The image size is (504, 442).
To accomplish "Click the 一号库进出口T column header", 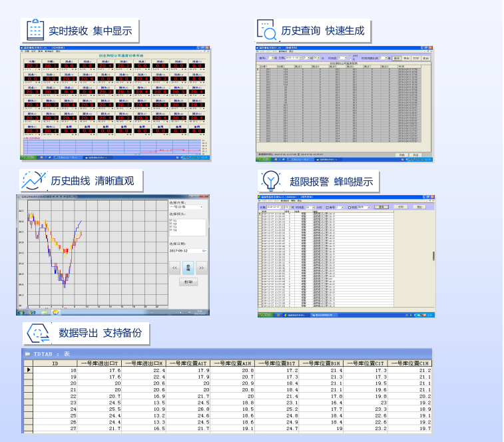I will click(101, 363).
